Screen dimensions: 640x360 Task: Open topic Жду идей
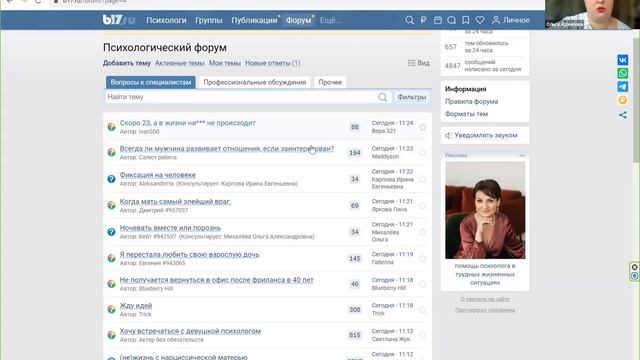click(136, 306)
